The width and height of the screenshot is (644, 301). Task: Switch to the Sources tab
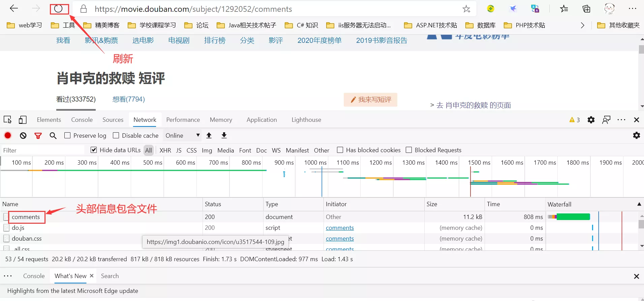[113, 120]
